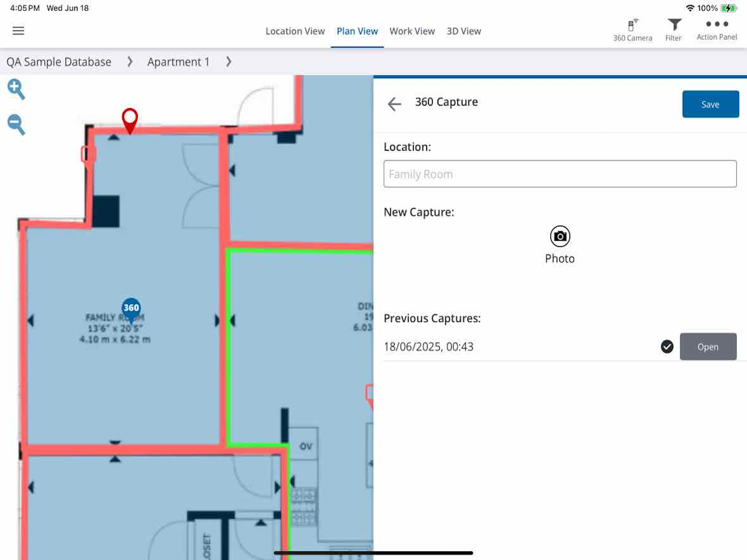Expand chevron after QA Sample Database

click(x=130, y=62)
